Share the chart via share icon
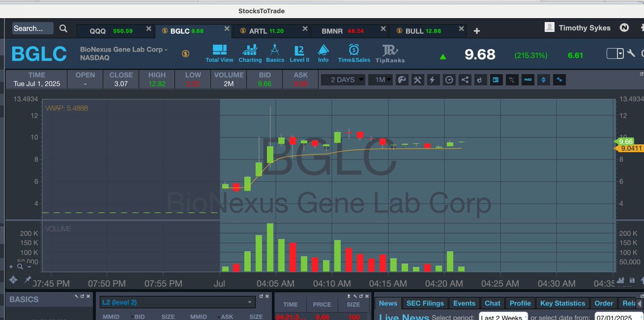Screen dimensions: 644x320 point(465,80)
